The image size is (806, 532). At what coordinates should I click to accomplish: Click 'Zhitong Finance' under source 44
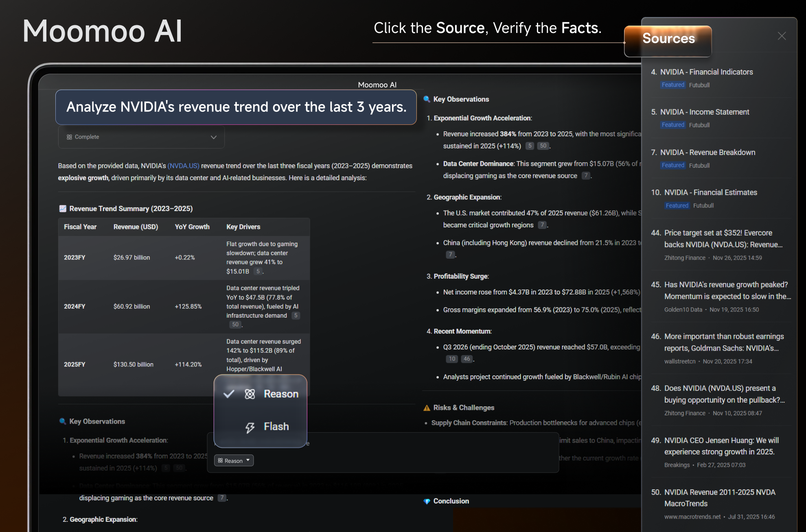pos(685,258)
